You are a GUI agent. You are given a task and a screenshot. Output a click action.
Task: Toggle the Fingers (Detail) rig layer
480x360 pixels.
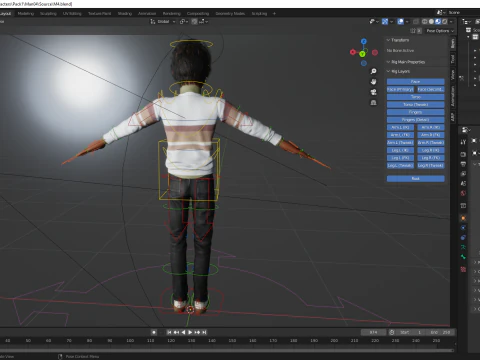415,120
